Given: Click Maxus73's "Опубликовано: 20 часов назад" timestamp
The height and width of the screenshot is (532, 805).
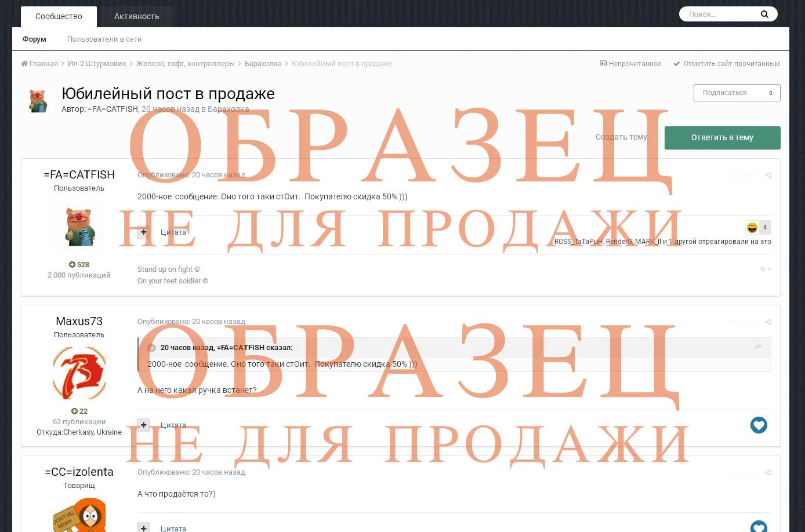Looking at the screenshot, I should coord(191,322).
